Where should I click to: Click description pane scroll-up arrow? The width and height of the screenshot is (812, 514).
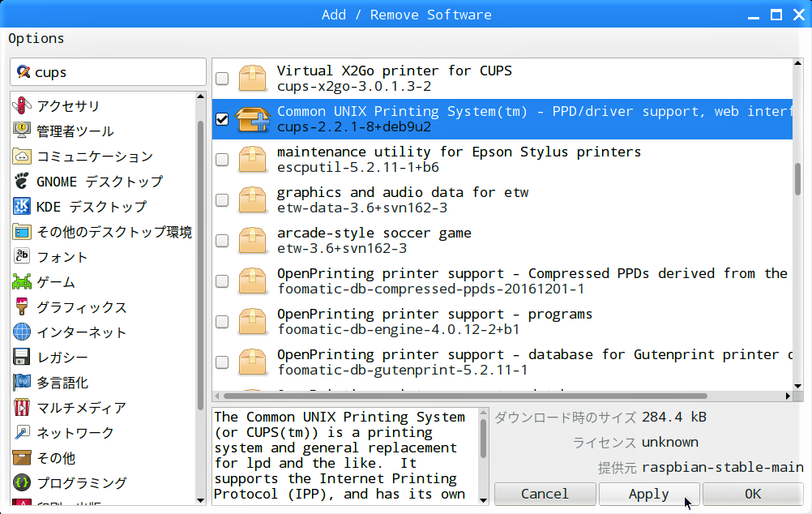point(483,413)
